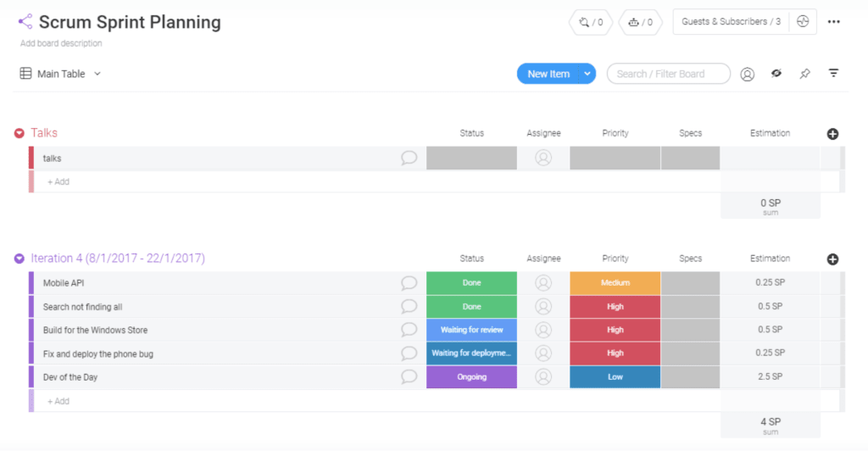Select the orange Medium priority cell
The image size is (868, 451).
click(615, 283)
